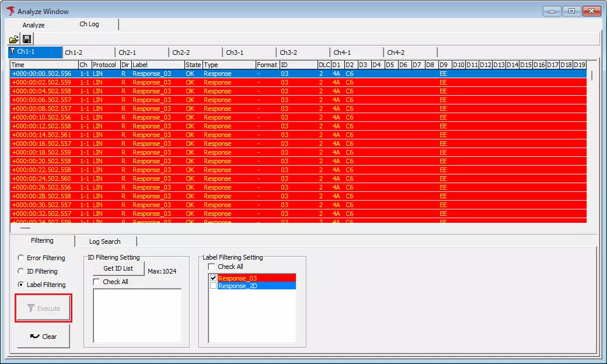Open the Ch4-1 channel tab
Screen dimensions: 607x364
pyautogui.click(x=344, y=51)
